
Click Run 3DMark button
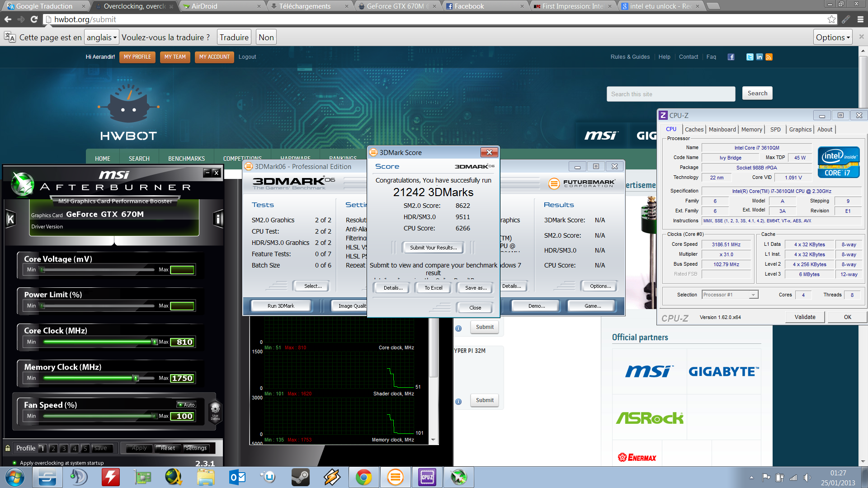281,306
